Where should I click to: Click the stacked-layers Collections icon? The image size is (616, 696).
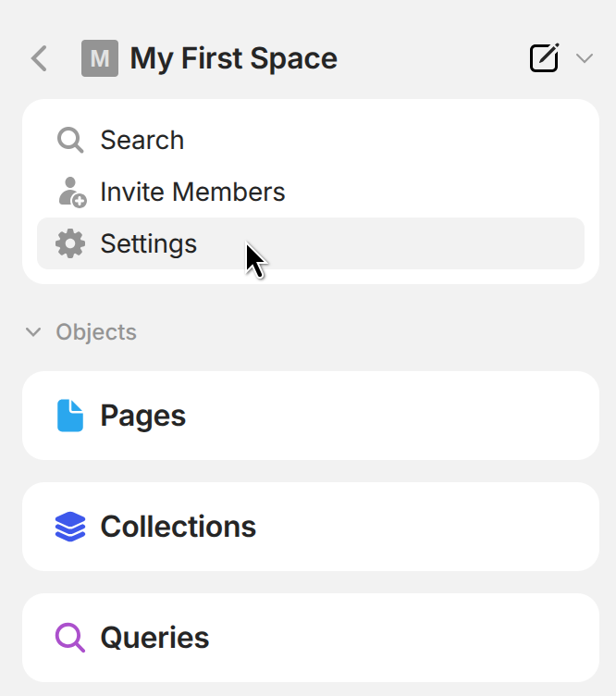pos(70,527)
